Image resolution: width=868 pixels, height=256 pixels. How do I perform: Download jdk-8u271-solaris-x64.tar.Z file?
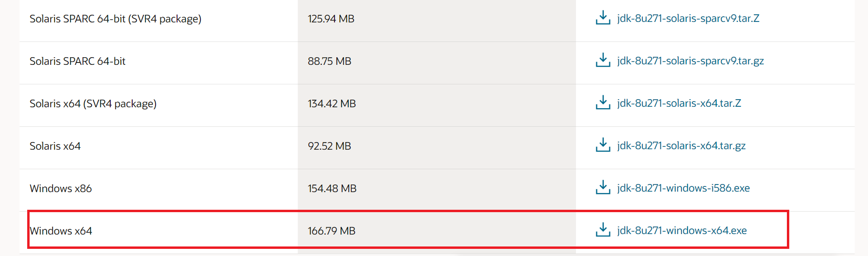679,103
